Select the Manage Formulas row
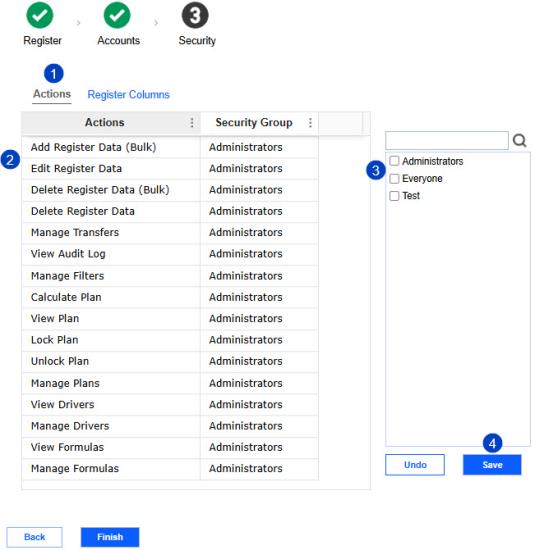Viewport: 535px width, 550px height. pyautogui.click(x=170, y=469)
